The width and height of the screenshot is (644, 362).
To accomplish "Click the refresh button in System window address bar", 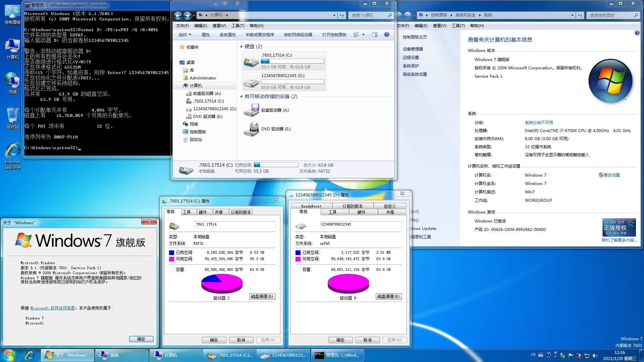I will tap(580, 15).
